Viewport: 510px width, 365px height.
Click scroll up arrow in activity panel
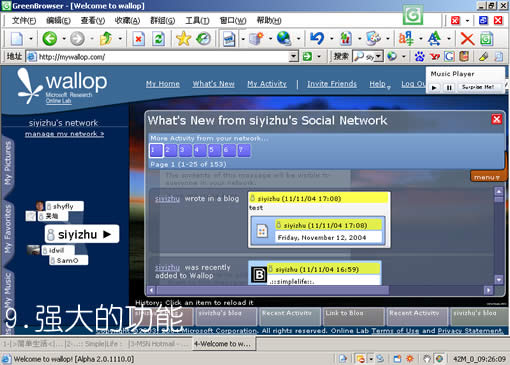point(499,191)
